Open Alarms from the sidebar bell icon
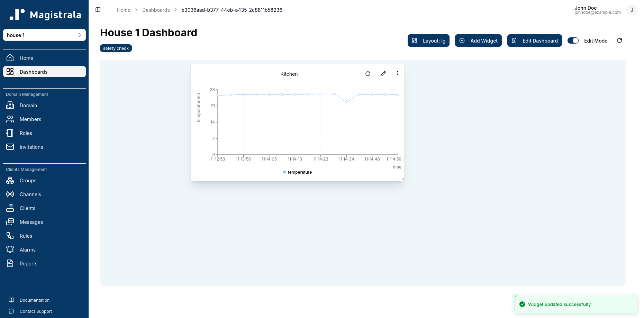This screenshot has height=318, width=644. [x=10, y=249]
